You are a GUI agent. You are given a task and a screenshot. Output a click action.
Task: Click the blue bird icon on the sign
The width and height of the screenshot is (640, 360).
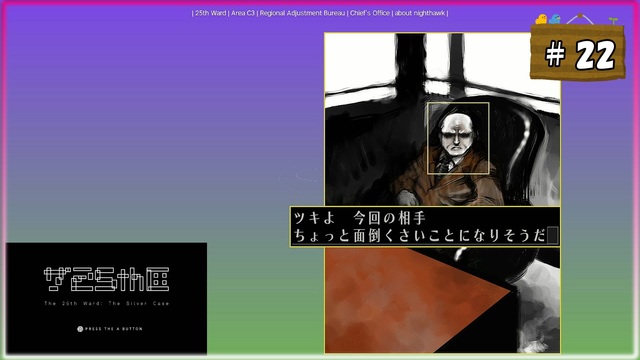tap(554, 19)
